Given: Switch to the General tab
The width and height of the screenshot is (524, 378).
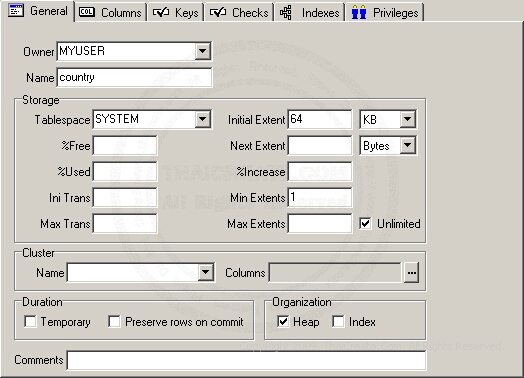Looking at the screenshot, I should tap(38, 11).
